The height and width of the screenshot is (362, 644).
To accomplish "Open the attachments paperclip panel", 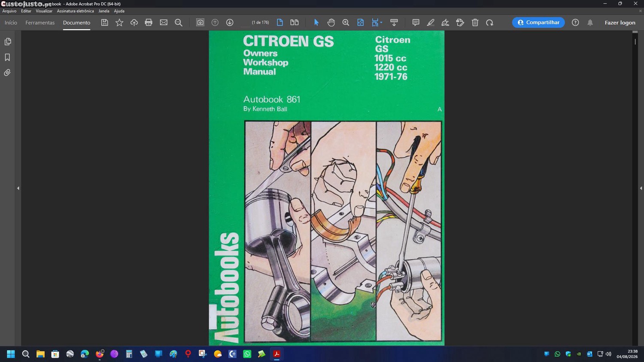I will pyautogui.click(x=7, y=73).
